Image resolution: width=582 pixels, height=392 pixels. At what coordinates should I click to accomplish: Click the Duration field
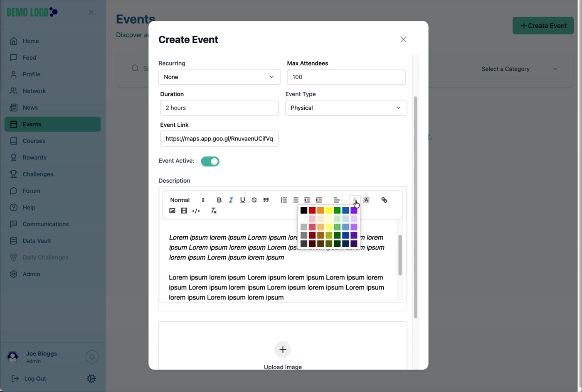pyautogui.click(x=219, y=108)
